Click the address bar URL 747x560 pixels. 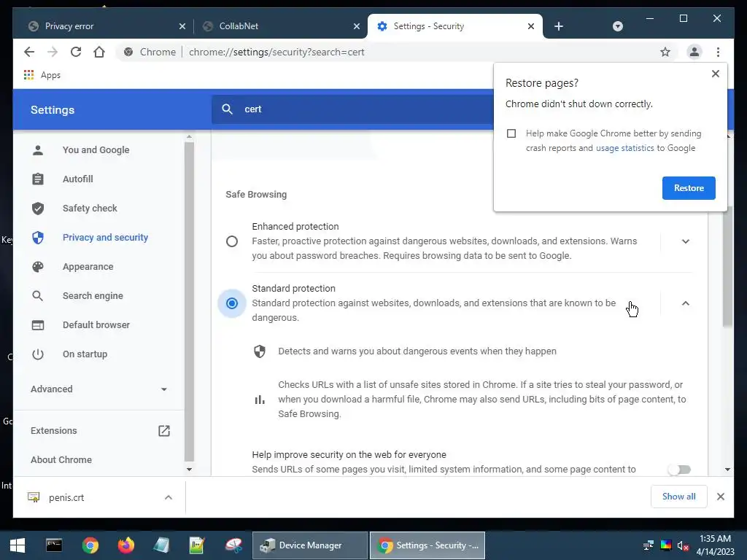click(x=276, y=52)
